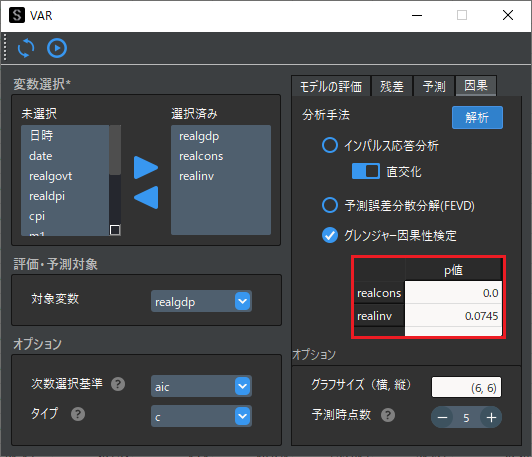This screenshot has width=532, height=457.
Task: Click the グラフサイズ input field
Action: [x=466, y=387]
